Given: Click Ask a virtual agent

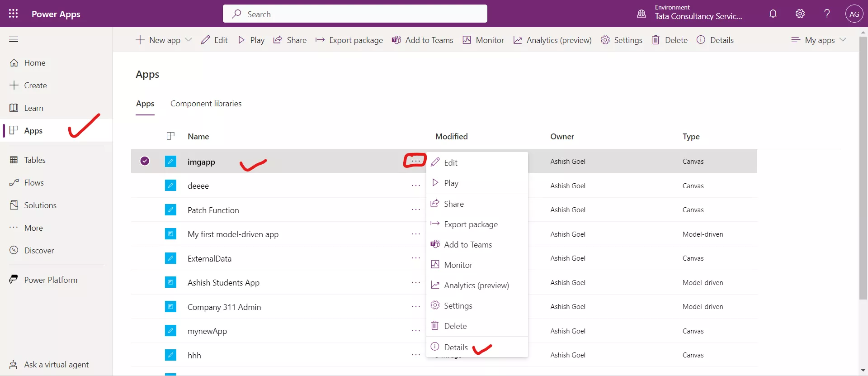Looking at the screenshot, I should [x=56, y=364].
